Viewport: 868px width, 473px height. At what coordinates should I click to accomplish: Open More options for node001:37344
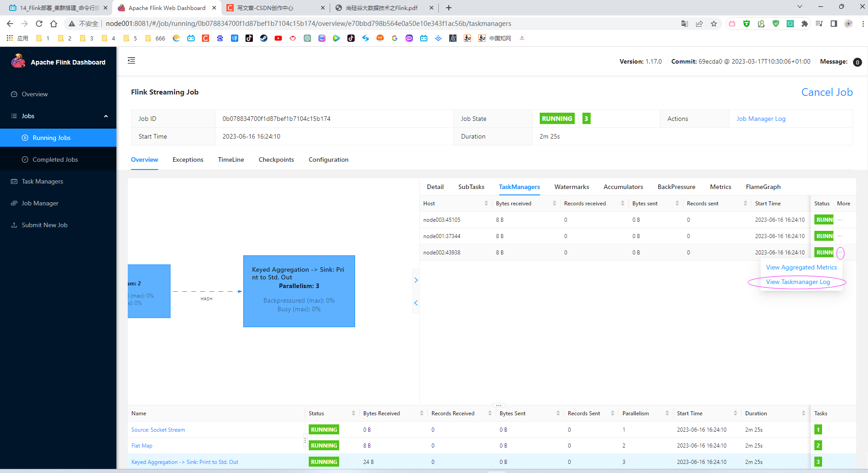[x=840, y=236]
